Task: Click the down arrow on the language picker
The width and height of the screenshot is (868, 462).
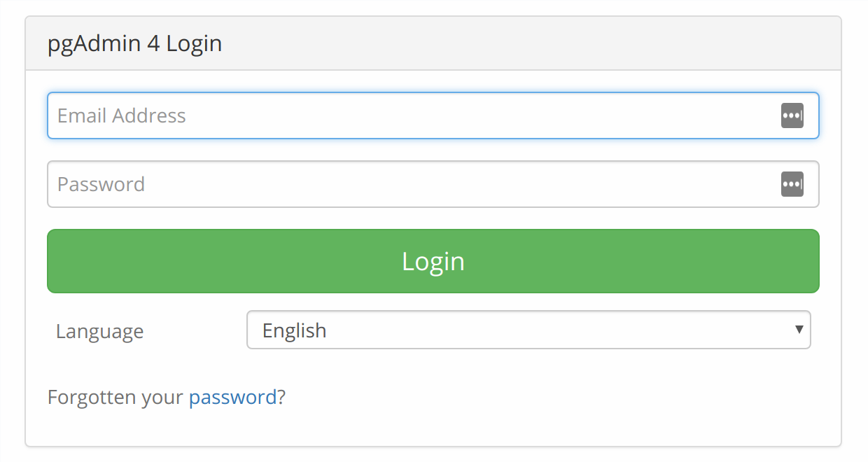Action: (799, 330)
